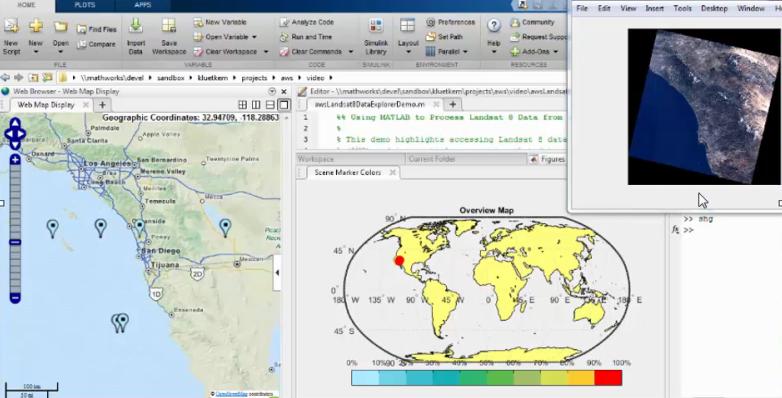Open Tools menu in figure window
The height and width of the screenshot is (398, 782).
pos(682,8)
